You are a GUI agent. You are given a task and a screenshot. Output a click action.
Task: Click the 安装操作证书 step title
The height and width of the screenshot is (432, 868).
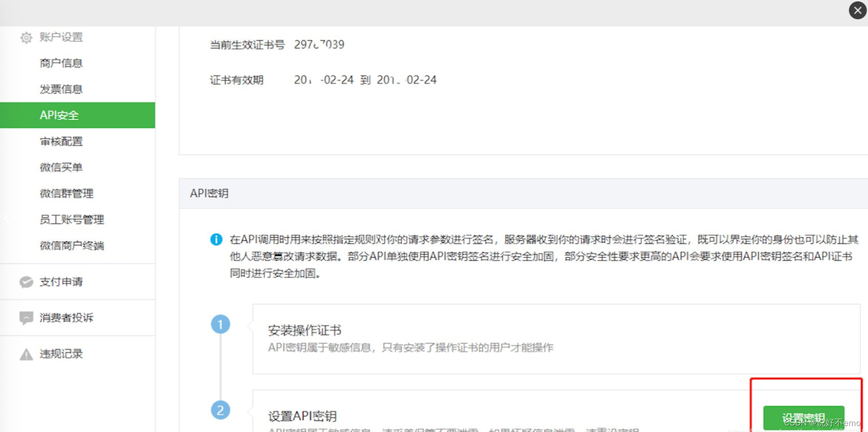tap(305, 330)
